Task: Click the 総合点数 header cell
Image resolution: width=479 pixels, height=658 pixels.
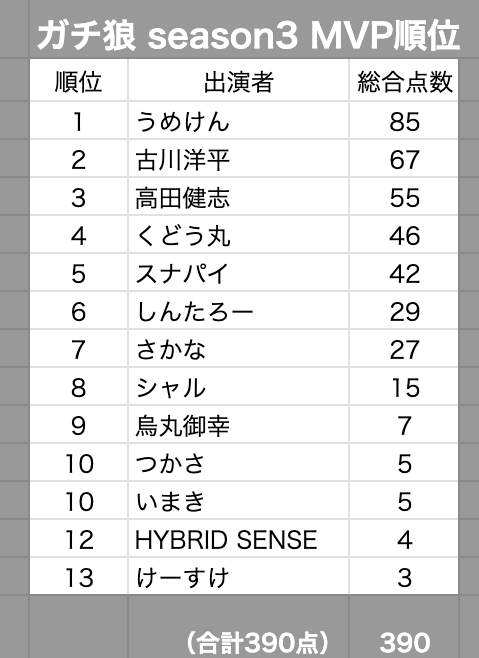Action: pos(404,80)
